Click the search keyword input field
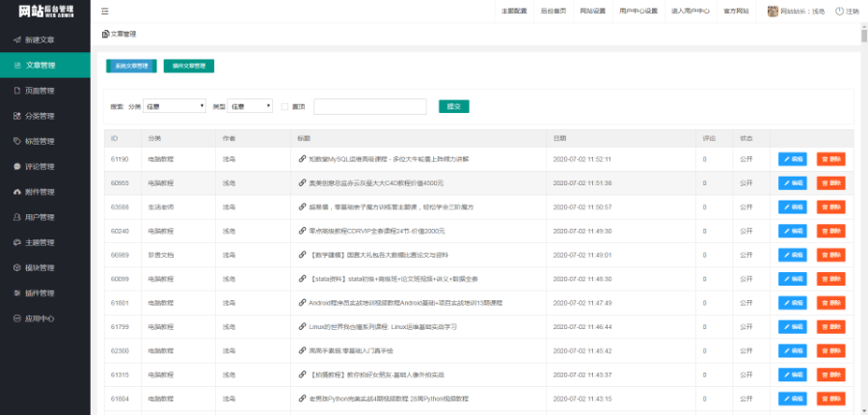 (369, 106)
